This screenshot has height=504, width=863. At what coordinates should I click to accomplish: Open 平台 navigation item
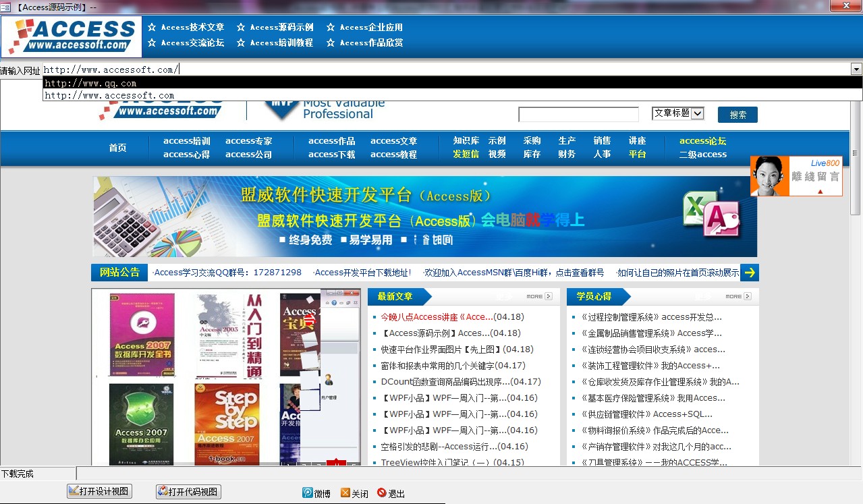[x=638, y=155]
